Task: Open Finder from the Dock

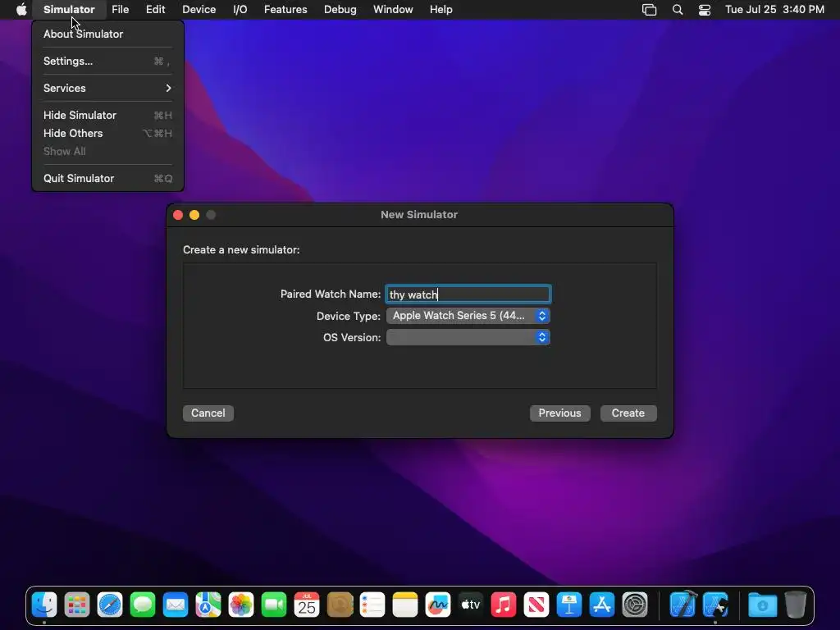Action: 44,605
